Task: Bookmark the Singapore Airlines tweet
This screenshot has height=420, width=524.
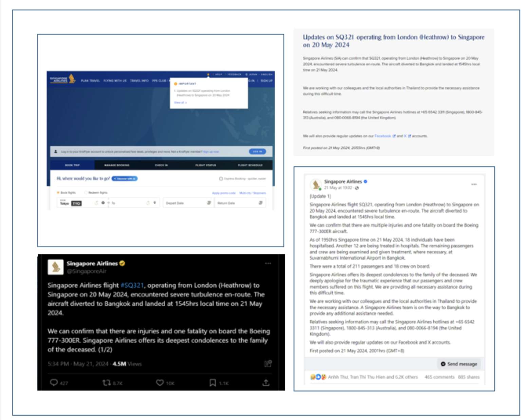Action: (x=213, y=383)
